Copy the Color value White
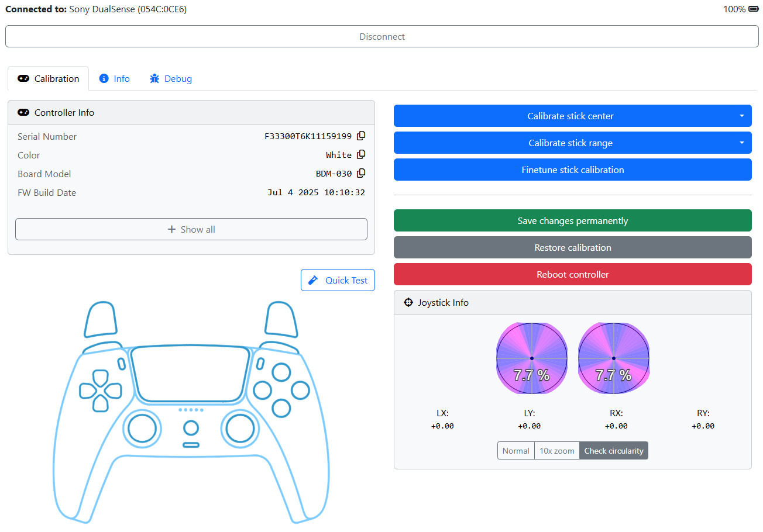Viewport: 763px width, 532px height. tap(361, 154)
